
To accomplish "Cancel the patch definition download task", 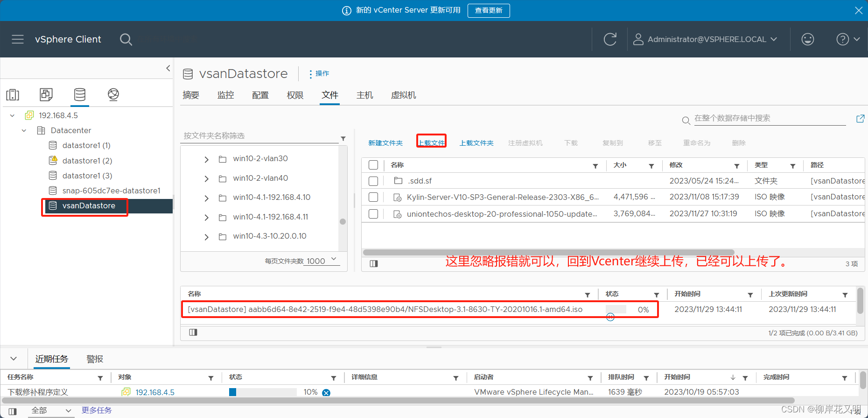I will pyautogui.click(x=326, y=392).
